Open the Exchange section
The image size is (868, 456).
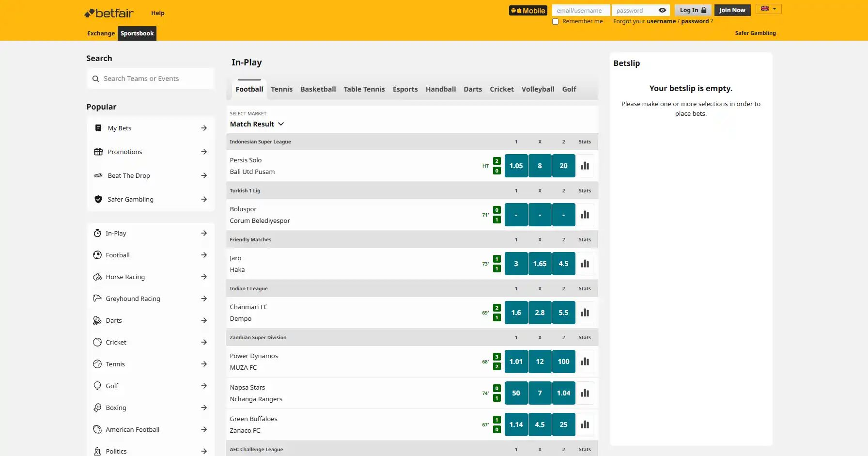pyautogui.click(x=101, y=33)
